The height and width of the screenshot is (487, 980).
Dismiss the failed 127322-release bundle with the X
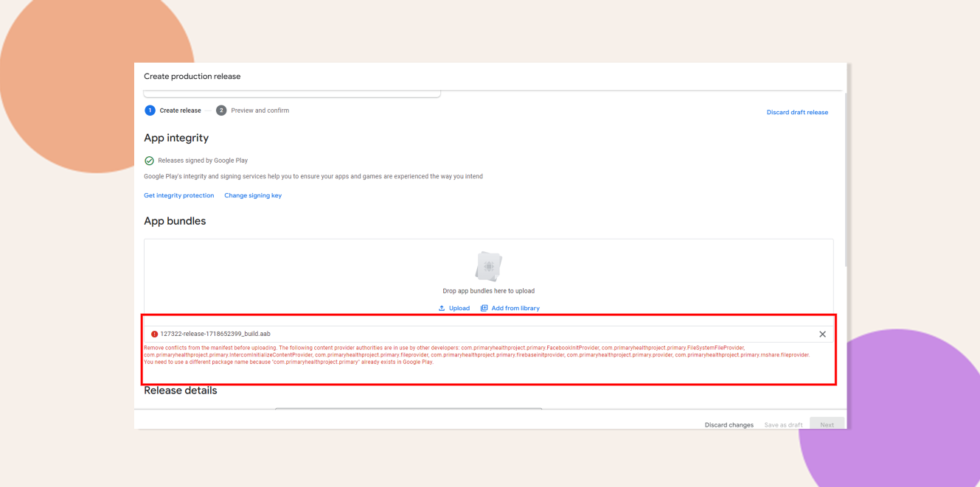pyautogui.click(x=822, y=334)
